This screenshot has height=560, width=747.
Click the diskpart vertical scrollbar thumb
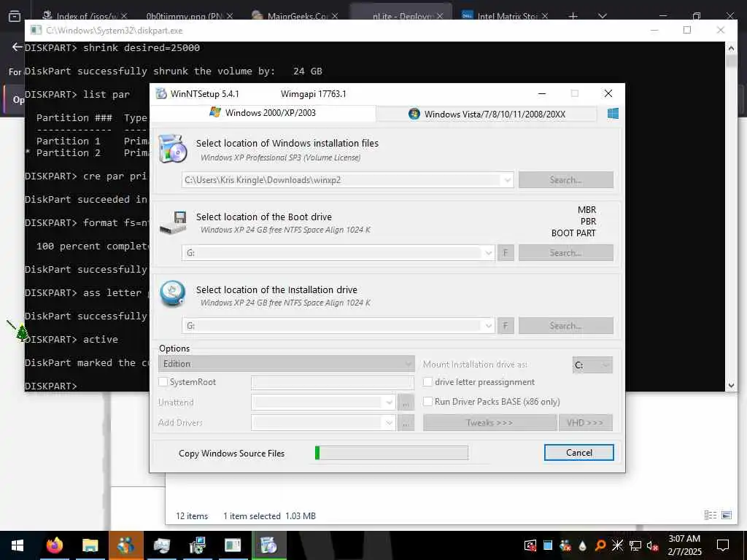pos(731,61)
